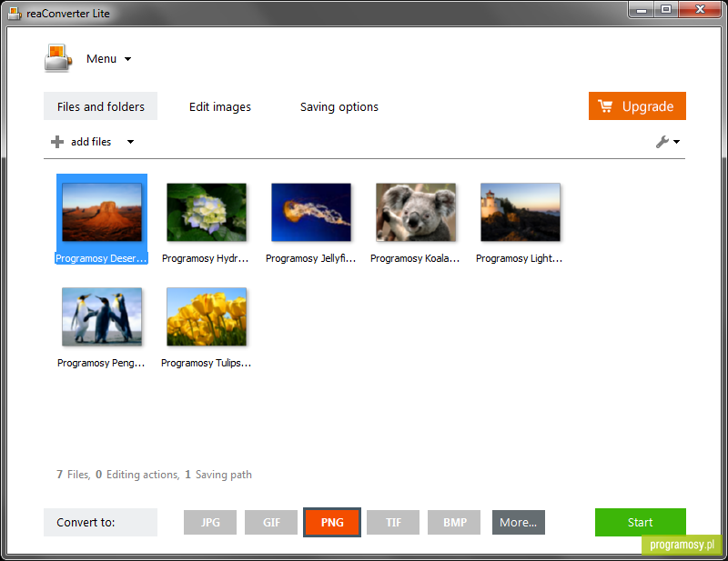Maximize the reaConverter Lite window
728x561 pixels.
coord(666,10)
